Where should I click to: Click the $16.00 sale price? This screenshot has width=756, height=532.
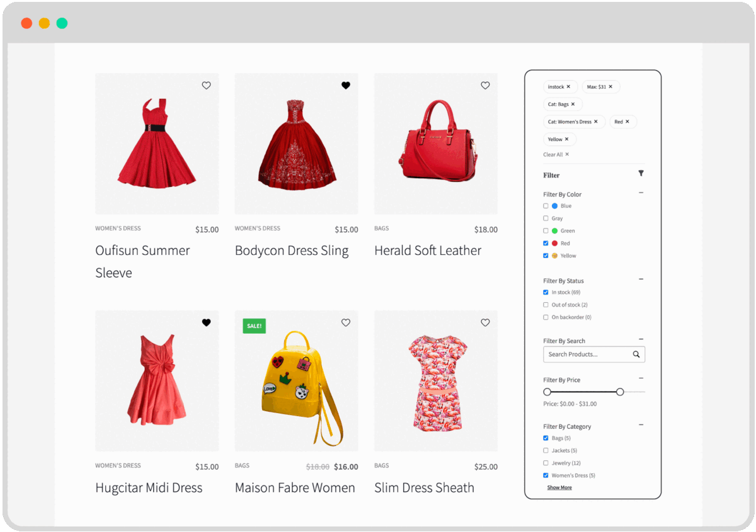click(x=346, y=467)
